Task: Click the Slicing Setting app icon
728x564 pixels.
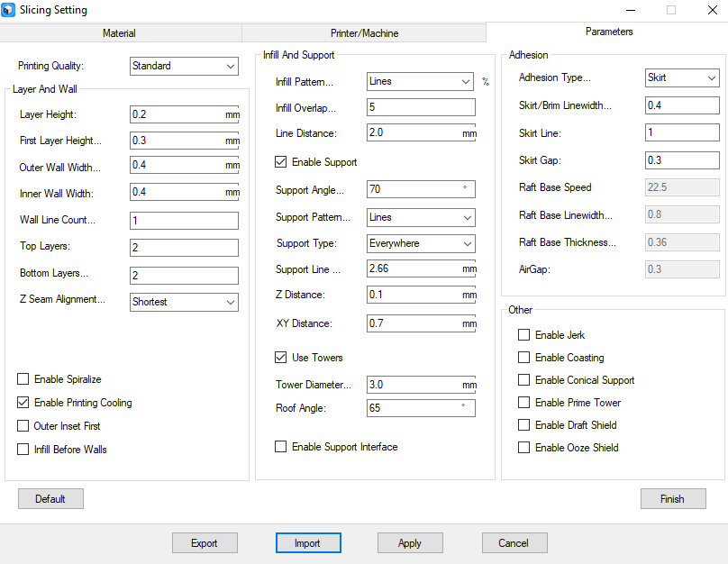Action: coord(10,10)
